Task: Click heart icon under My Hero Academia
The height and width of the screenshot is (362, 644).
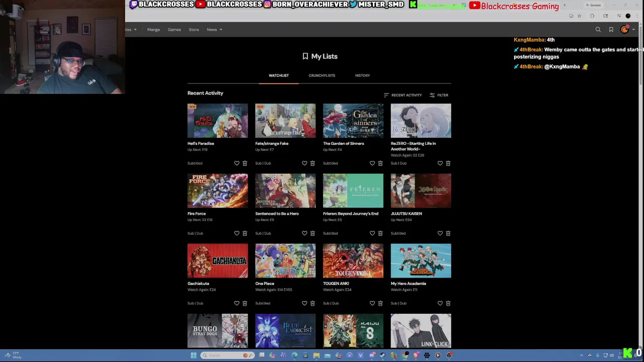Action: point(440,303)
